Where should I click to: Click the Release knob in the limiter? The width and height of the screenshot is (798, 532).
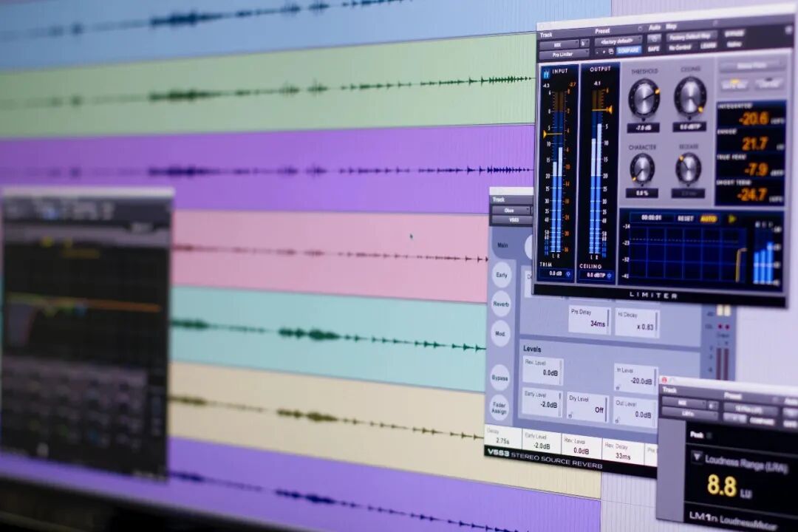pos(688,168)
